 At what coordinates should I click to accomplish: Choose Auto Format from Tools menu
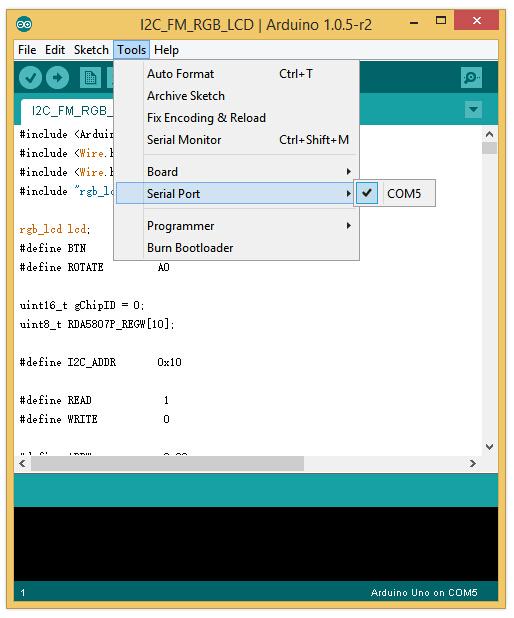click(237, 74)
